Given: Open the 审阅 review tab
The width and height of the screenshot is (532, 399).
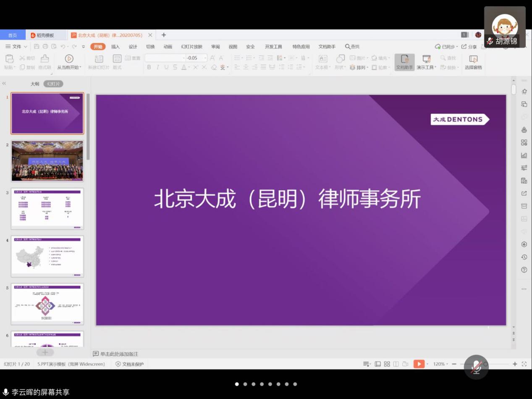Looking at the screenshot, I should 215,47.
